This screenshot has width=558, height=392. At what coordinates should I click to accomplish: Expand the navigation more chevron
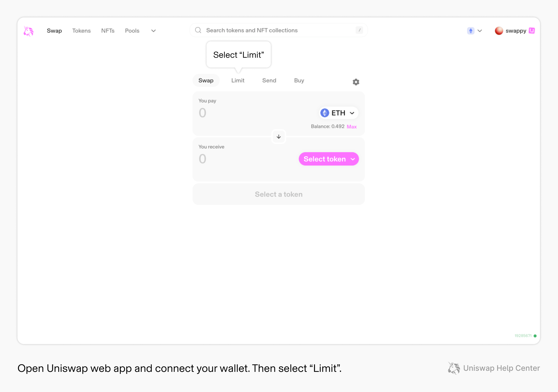coord(153,31)
